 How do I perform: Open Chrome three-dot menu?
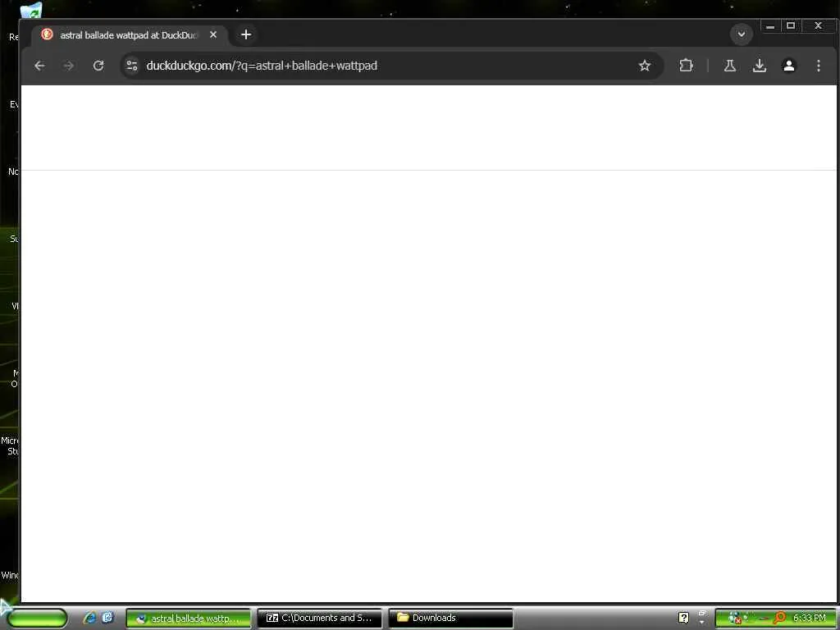[x=819, y=66]
